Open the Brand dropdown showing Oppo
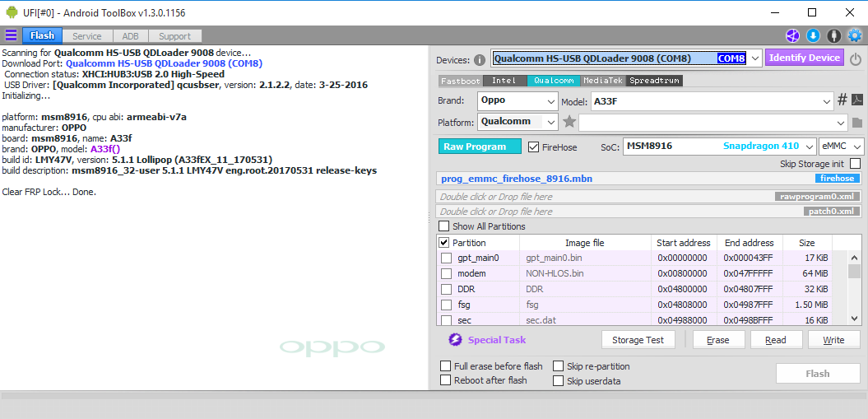Image resolution: width=868 pixels, height=419 pixels. 518,101
